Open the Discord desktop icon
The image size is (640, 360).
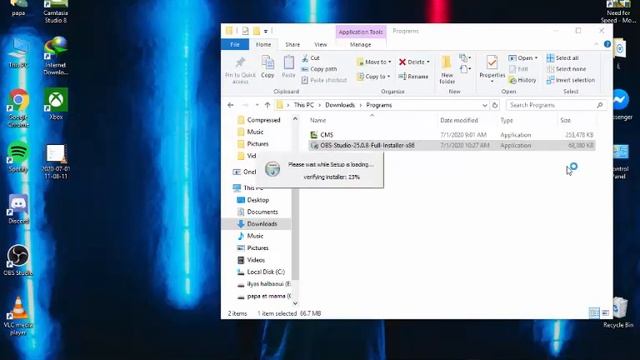pos(18,209)
